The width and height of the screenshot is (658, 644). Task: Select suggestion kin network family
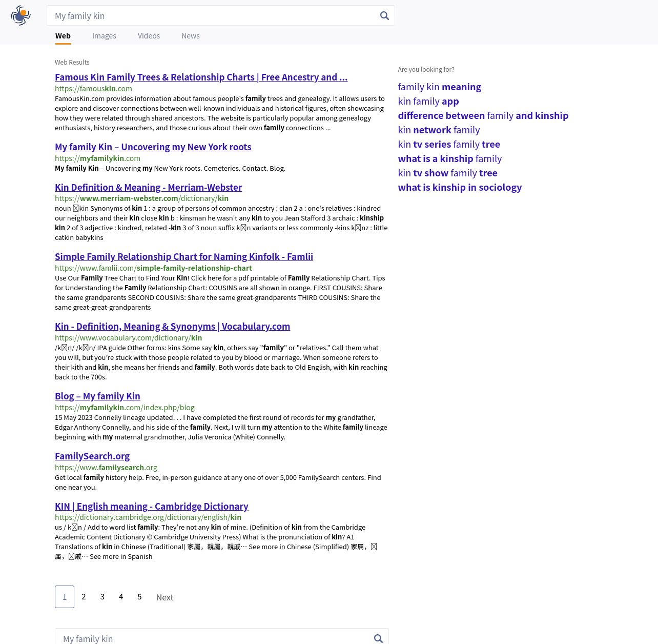439,130
